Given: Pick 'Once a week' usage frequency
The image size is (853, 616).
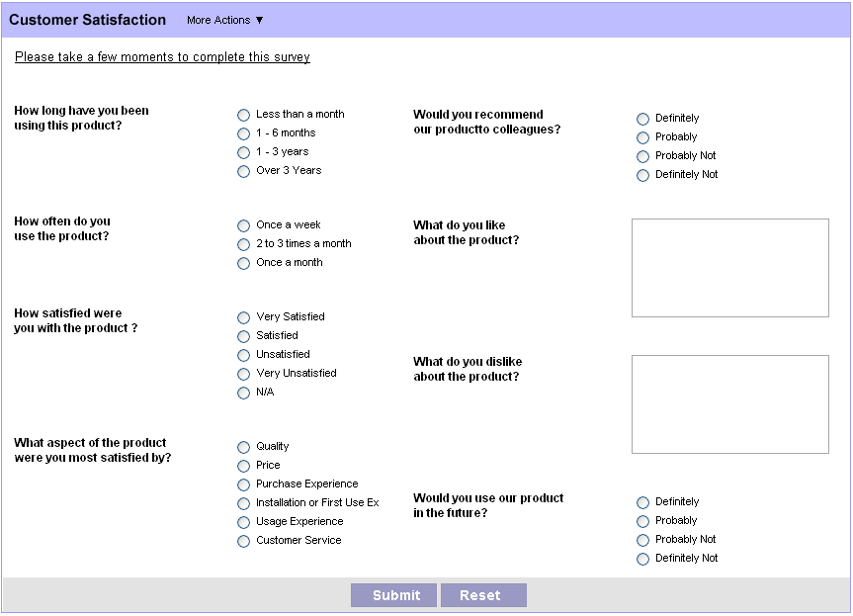Looking at the screenshot, I should 244,225.
